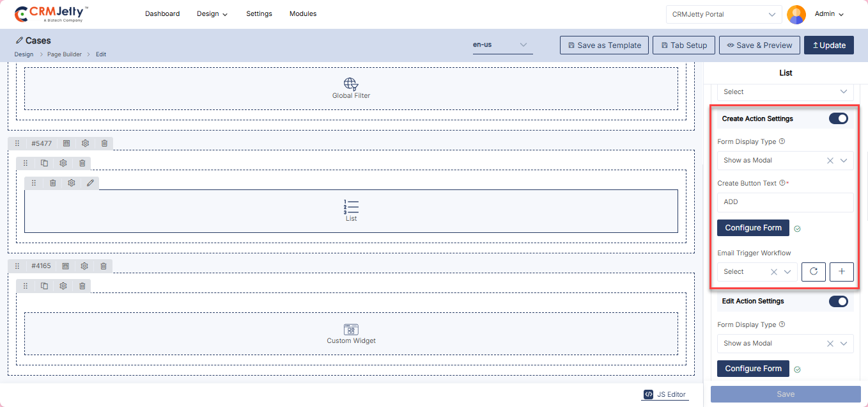Open the Design menu
This screenshot has height=407, width=868.
tap(212, 14)
